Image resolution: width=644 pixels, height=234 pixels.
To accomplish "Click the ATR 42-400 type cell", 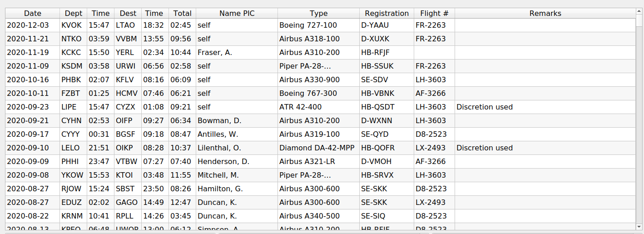I will point(319,107).
